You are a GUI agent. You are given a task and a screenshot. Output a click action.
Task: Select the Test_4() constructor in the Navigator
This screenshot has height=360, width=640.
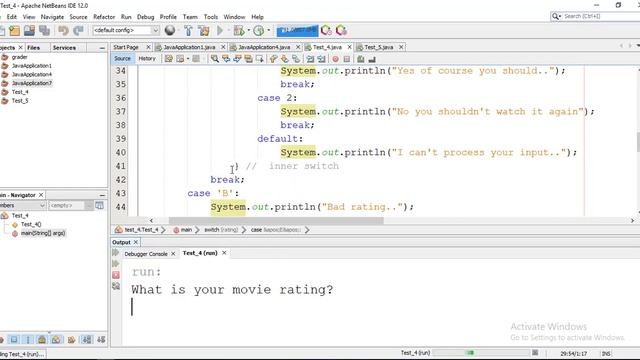click(x=31, y=224)
